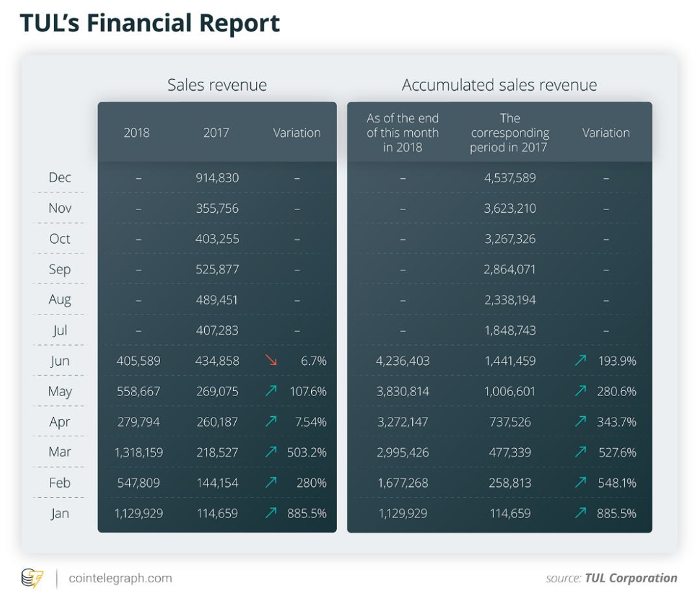
Task: Click the Mar 2018 value 1,318,159
Action: (x=139, y=453)
